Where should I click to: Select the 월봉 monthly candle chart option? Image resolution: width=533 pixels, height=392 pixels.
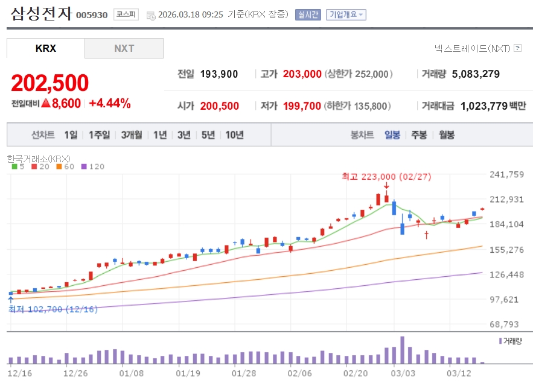point(447,135)
